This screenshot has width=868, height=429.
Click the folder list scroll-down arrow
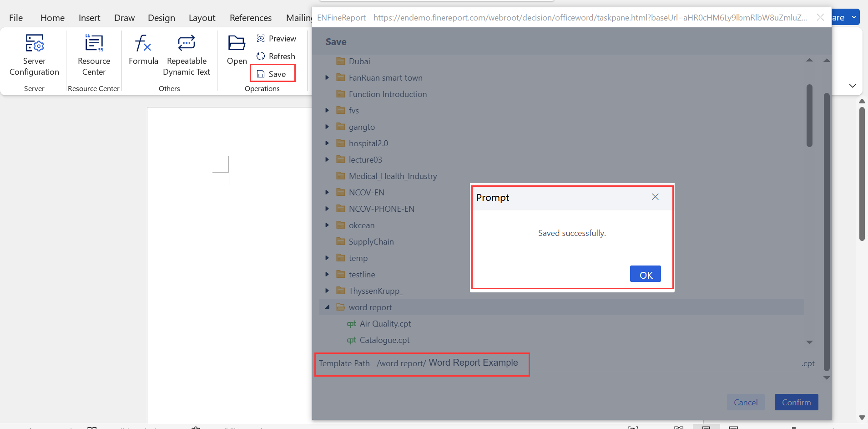[x=809, y=342]
